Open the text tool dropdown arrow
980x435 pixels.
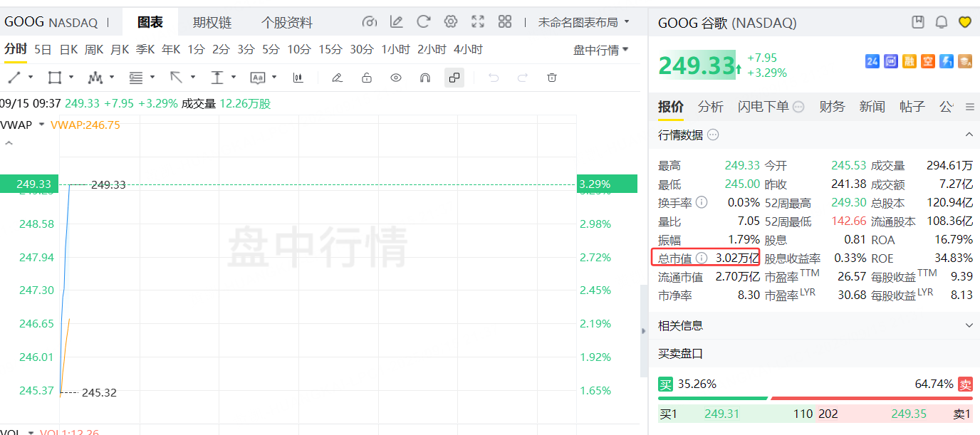[x=274, y=77]
